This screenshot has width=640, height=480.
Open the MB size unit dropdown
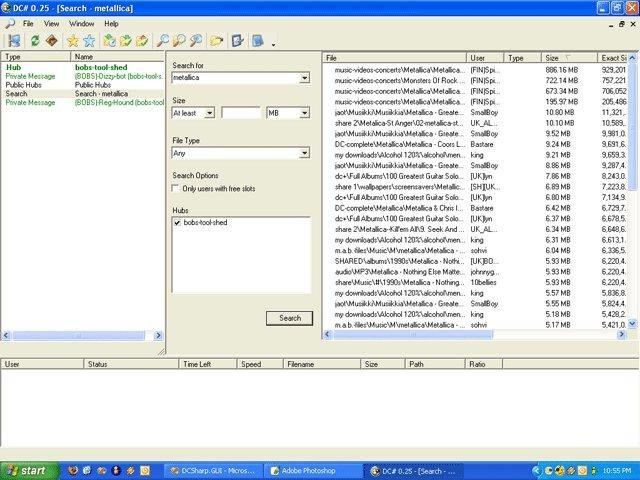coord(304,113)
